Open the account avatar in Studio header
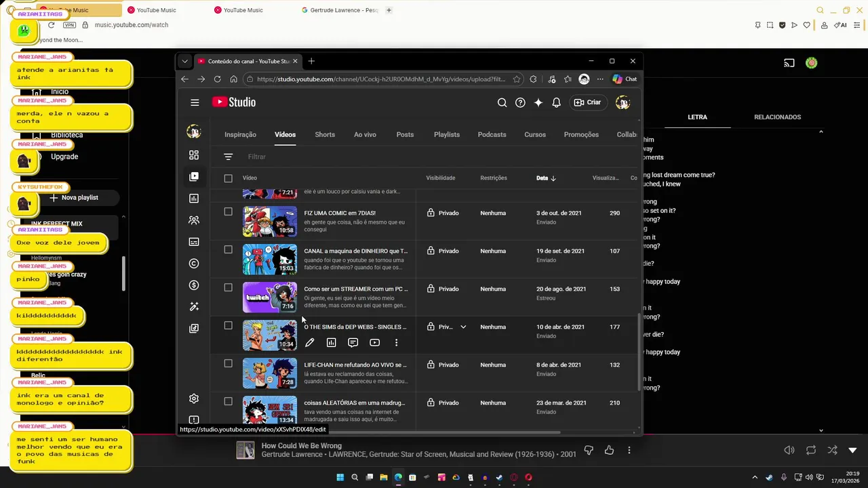Viewport: 868px width, 488px height. tap(623, 102)
